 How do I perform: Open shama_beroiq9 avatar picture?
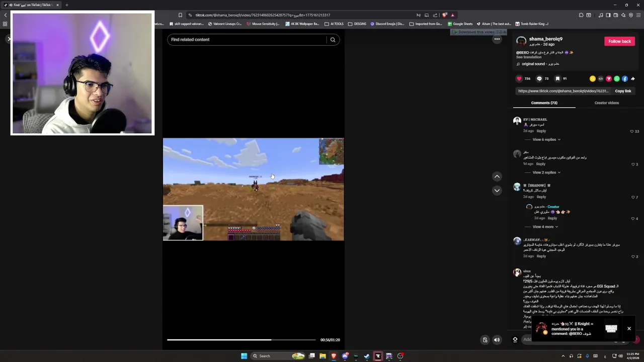point(521,41)
